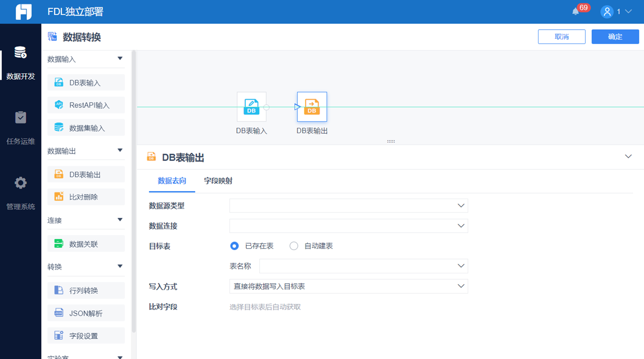This screenshot has width=644, height=359.
Task: Pick 数据集输入 component from palette
Action: [86, 128]
